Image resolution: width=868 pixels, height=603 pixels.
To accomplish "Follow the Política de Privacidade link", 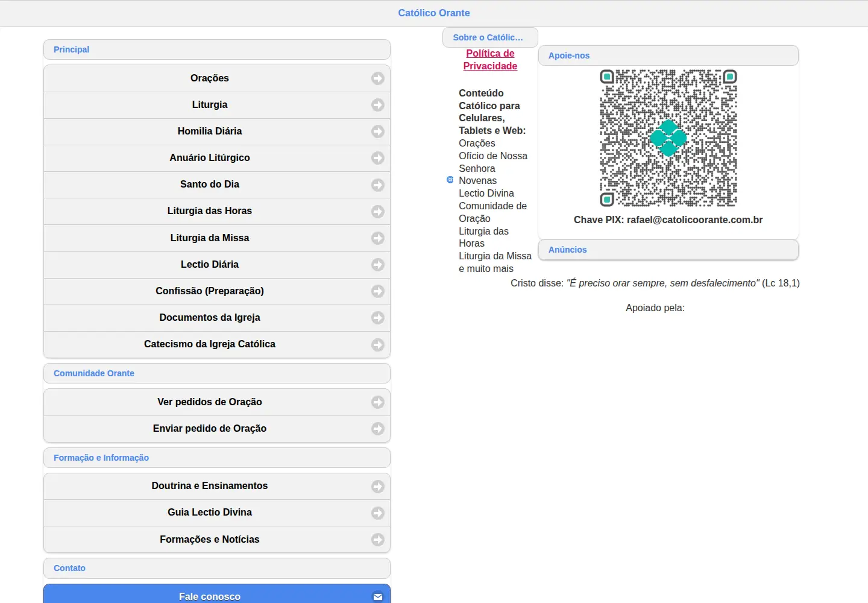I will (490, 60).
